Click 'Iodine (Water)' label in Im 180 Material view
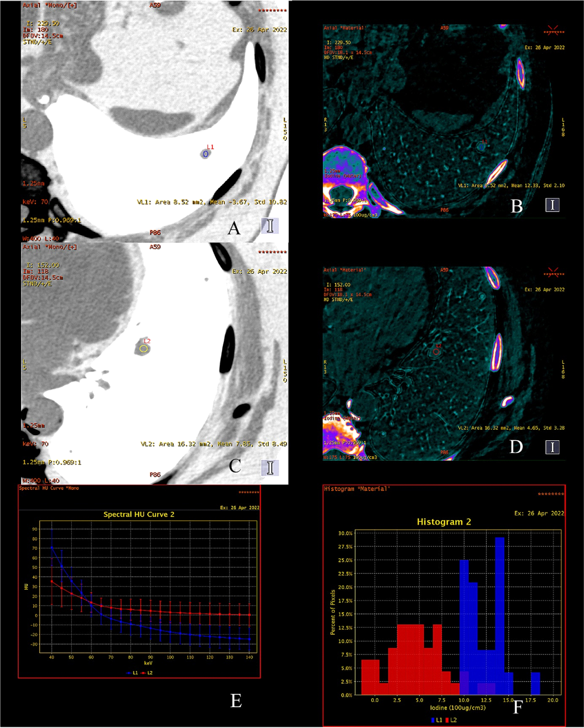584x728 pixels. [343, 176]
